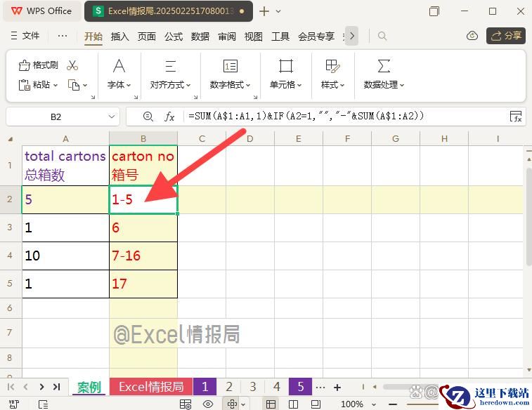532x410 pixels.
Task: Select the 案例 sheet tab
Action: pos(89,387)
